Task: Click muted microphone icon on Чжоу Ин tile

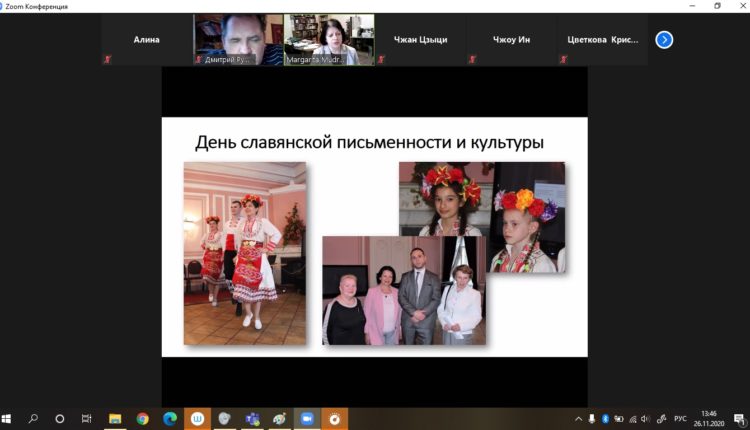Action: pos(473,59)
